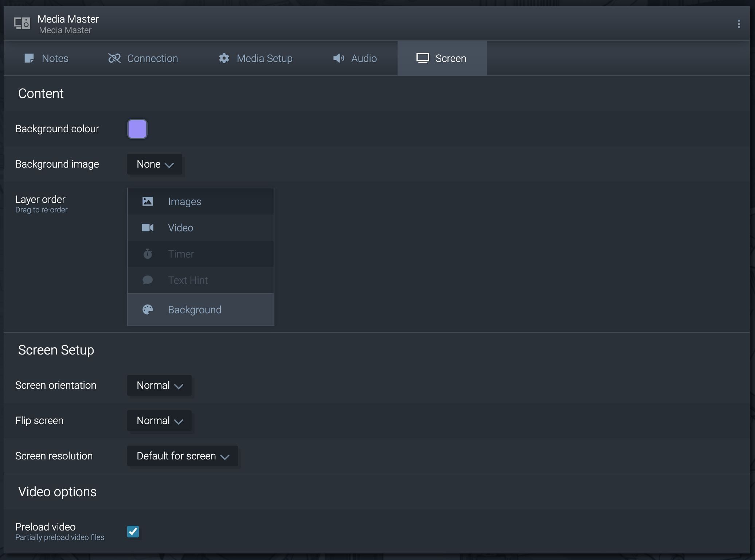Image resolution: width=755 pixels, height=560 pixels.
Task: Click the Background image label
Action: [57, 164]
